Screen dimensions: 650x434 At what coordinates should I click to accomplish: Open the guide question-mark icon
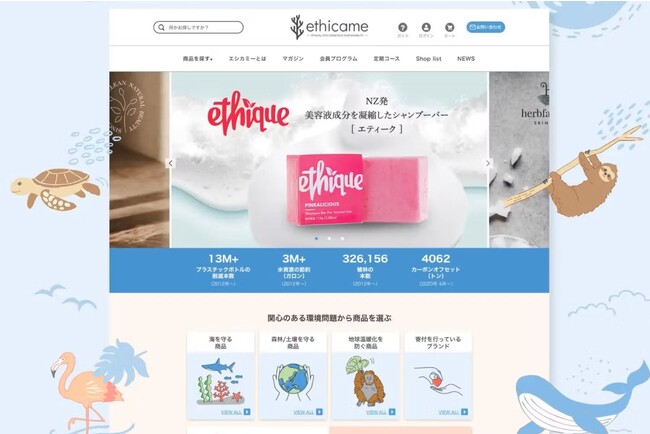[x=402, y=27]
